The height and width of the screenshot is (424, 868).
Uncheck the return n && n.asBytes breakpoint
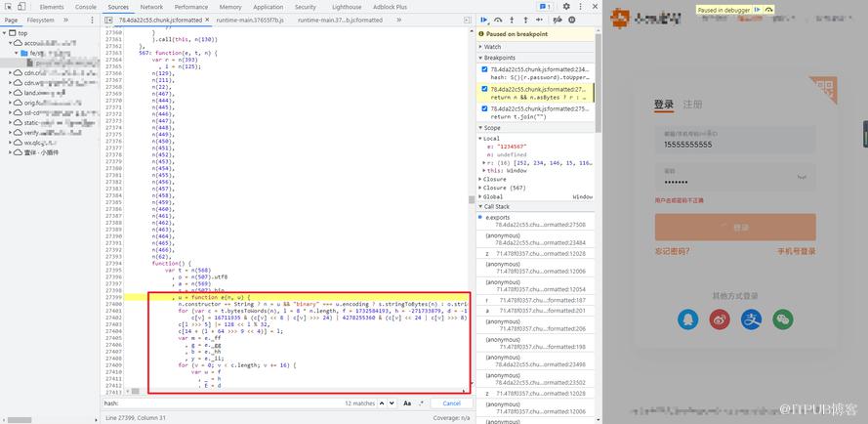(485, 89)
